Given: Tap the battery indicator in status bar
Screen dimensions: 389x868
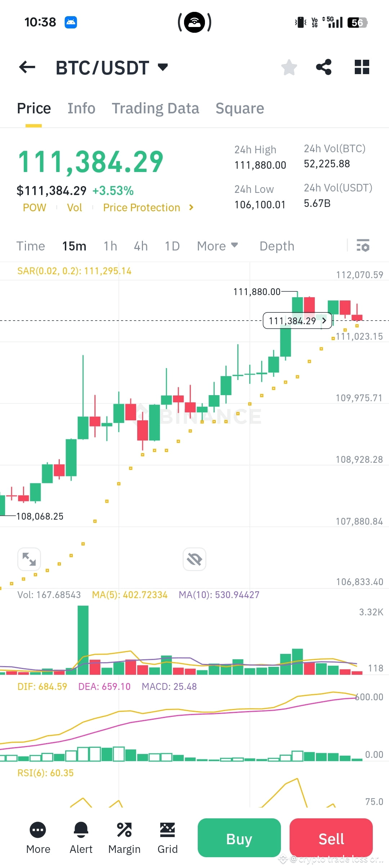Looking at the screenshot, I should coord(357,23).
